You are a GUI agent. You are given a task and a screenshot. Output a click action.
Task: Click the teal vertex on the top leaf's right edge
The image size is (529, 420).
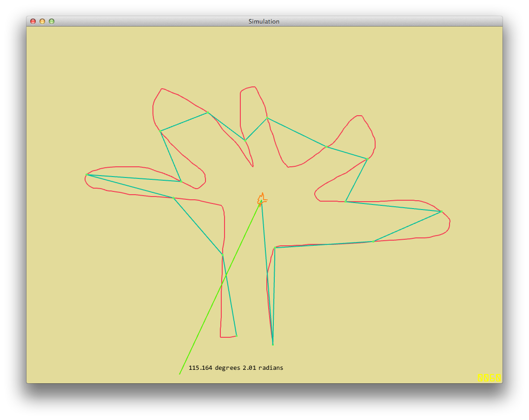coord(267,118)
